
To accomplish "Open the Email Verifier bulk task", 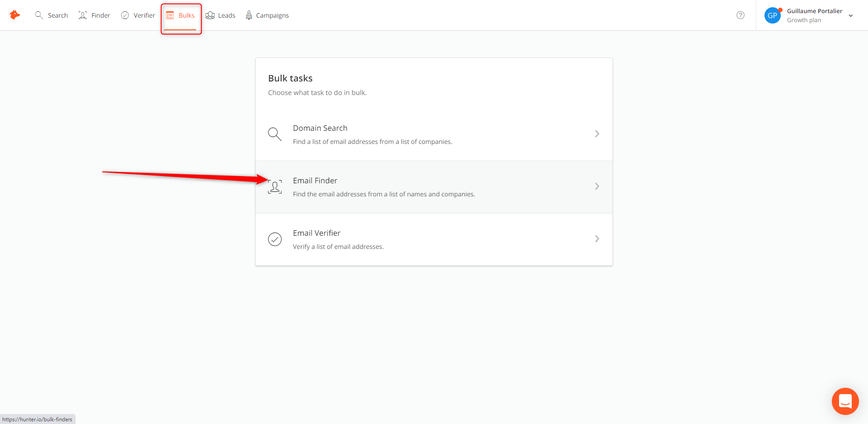I will pyautogui.click(x=434, y=239).
